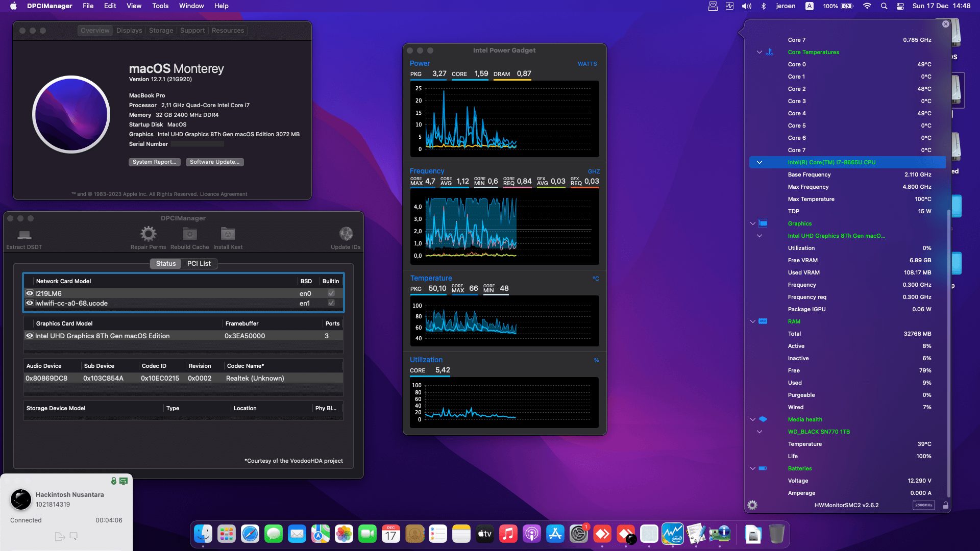Collapse the Batteries section chevron
The image size is (980, 551).
click(x=752, y=468)
